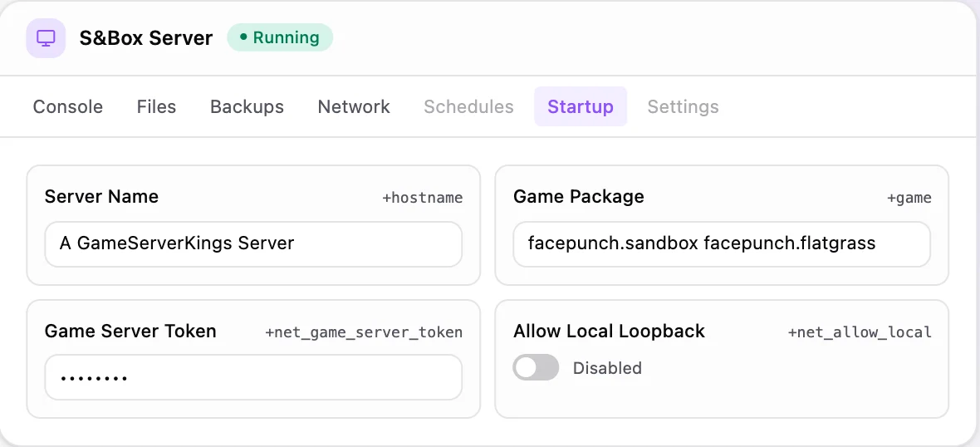
Task: Click the Server Name heading
Action: click(x=101, y=197)
